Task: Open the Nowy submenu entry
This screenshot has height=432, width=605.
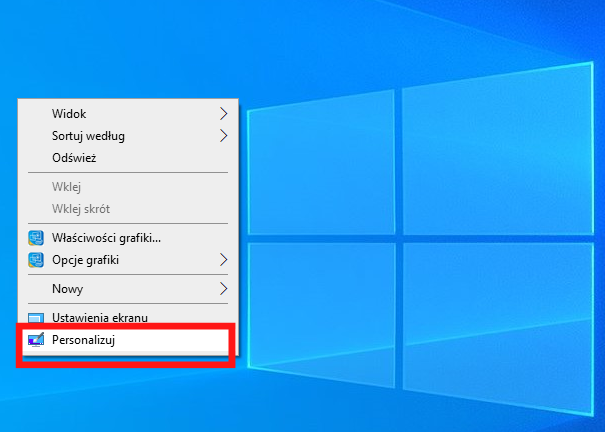Action: point(128,289)
